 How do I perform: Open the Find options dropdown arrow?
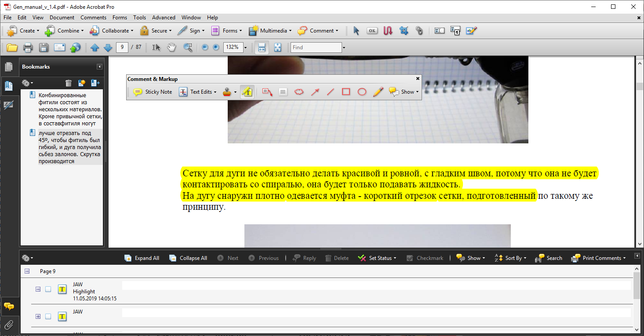(x=344, y=47)
